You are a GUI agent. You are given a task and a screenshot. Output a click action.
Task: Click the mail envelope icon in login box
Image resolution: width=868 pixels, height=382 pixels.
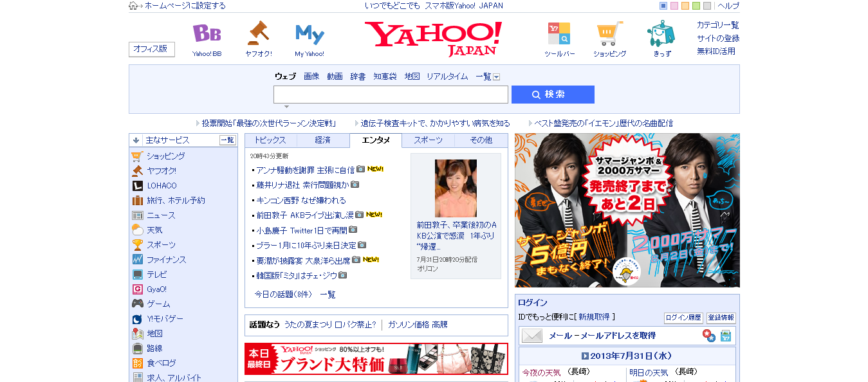pos(531,336)
